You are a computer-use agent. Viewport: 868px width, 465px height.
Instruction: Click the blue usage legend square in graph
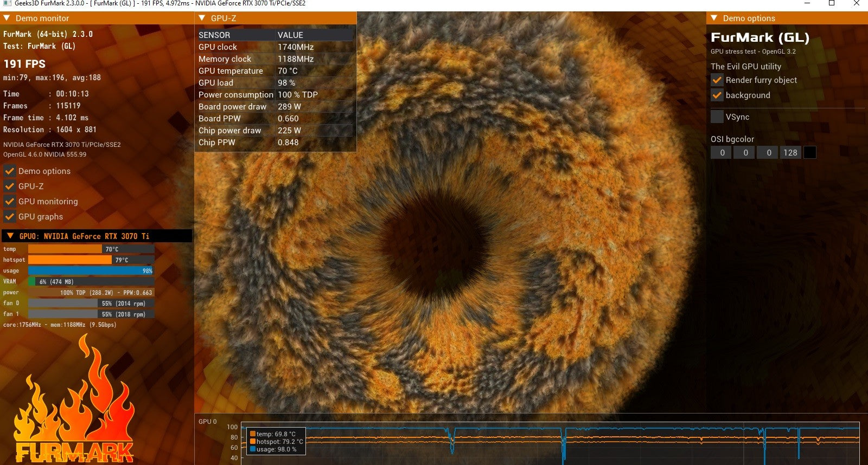tap(253, 449)
